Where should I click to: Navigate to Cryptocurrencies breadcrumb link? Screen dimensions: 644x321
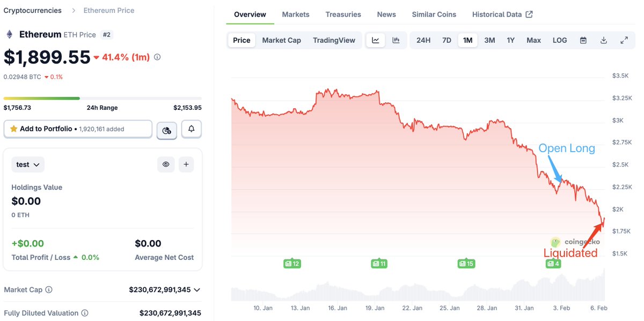32,10
